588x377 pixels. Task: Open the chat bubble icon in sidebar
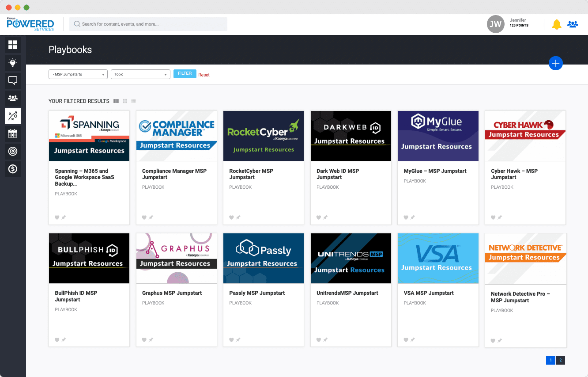pyautogui.click(x=13, y=80)
